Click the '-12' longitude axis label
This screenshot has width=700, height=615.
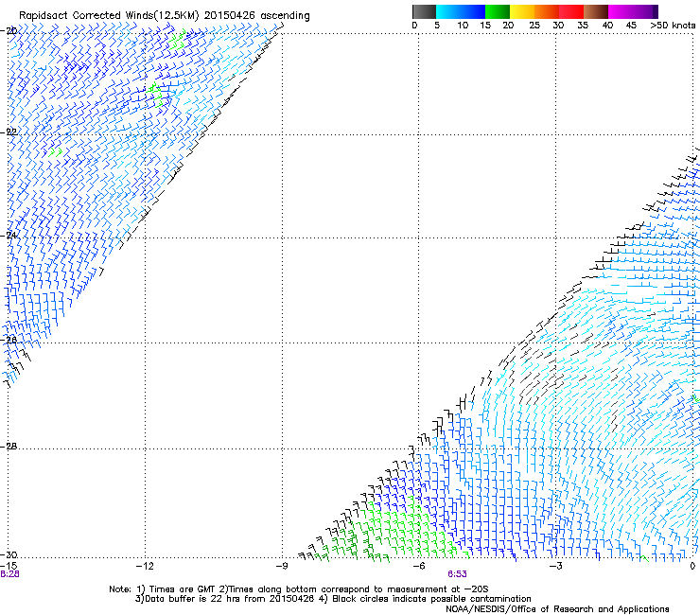click(145, 566)
